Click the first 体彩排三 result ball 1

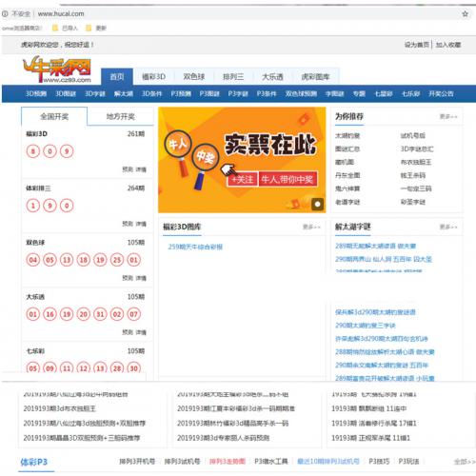click(33, 206)
